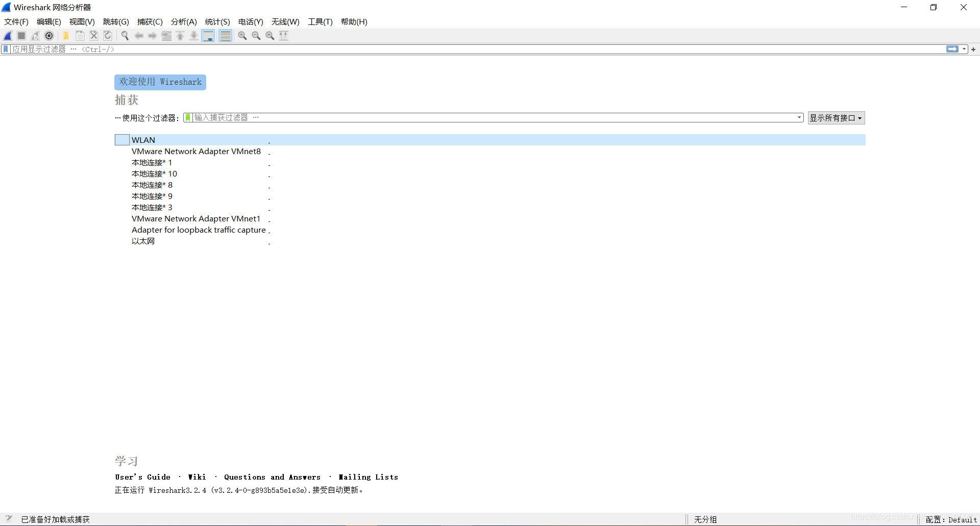Open the 帮助(H) menu
Screen dimensions: 980x526
click(354, 22)
